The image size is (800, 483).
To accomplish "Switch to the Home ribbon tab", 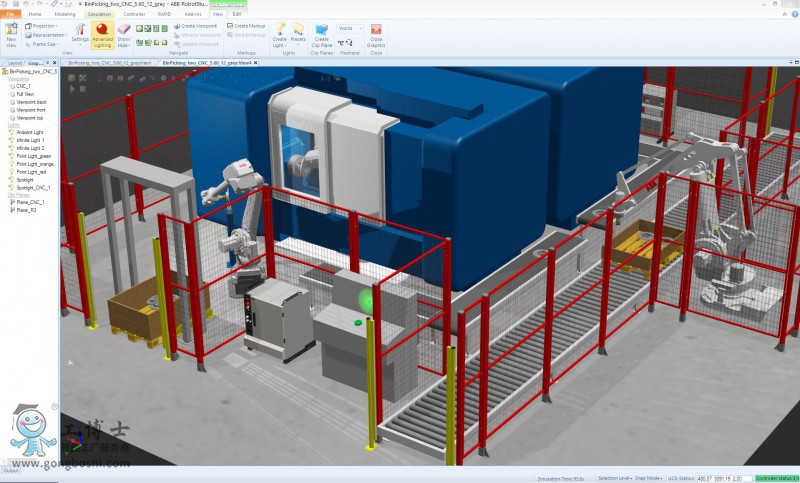I will (x=35, y=14).
